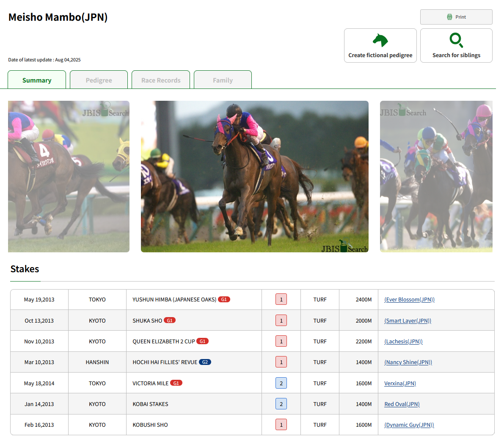Open the Nancy Shine(JPN) link

coord(408,362)
